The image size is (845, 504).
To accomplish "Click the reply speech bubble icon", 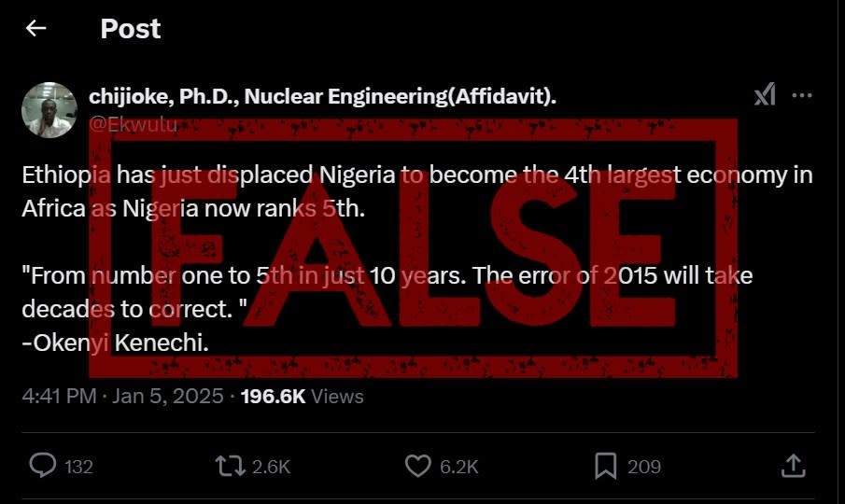I will [43, 465].
